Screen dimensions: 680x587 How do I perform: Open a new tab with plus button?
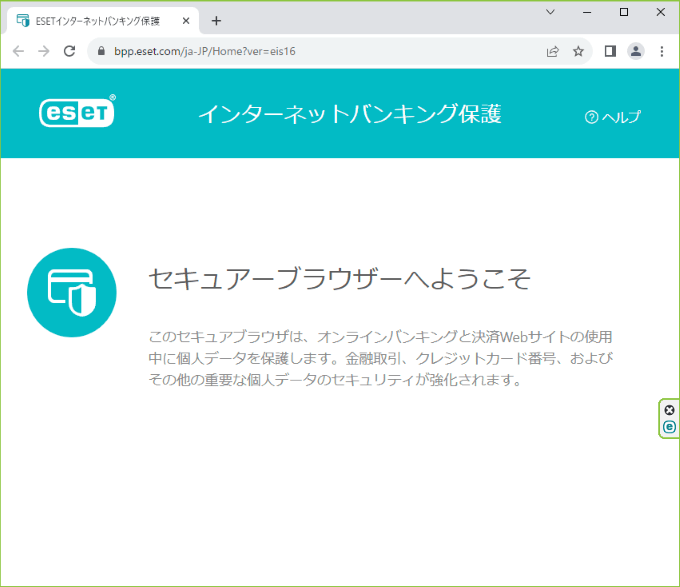click(216, 21)
